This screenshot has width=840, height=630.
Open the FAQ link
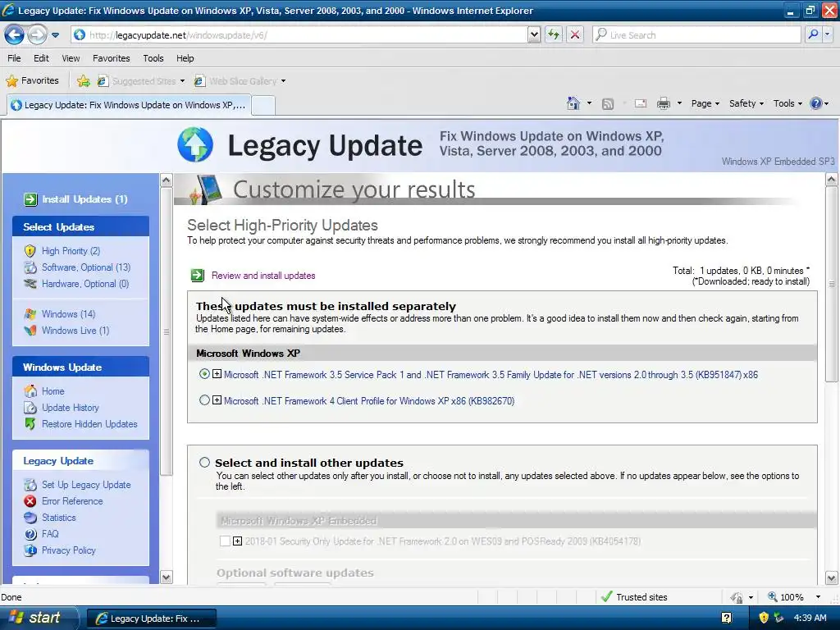[50, 534]
